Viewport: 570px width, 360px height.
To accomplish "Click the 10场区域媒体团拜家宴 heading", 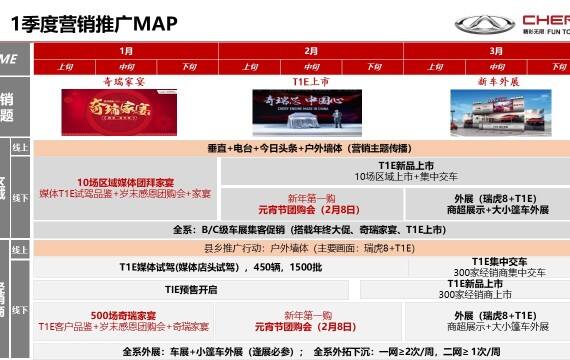I will [x=125, y=183].
